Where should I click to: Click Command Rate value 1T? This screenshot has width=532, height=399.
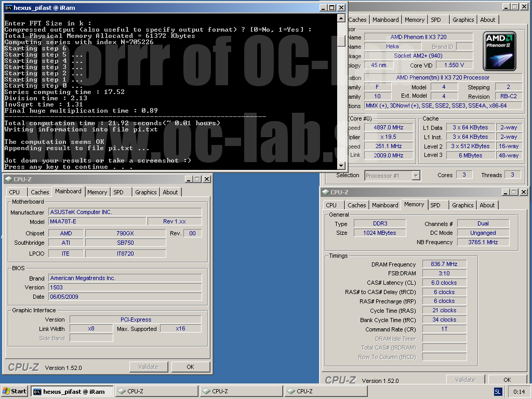click(444, 329)
